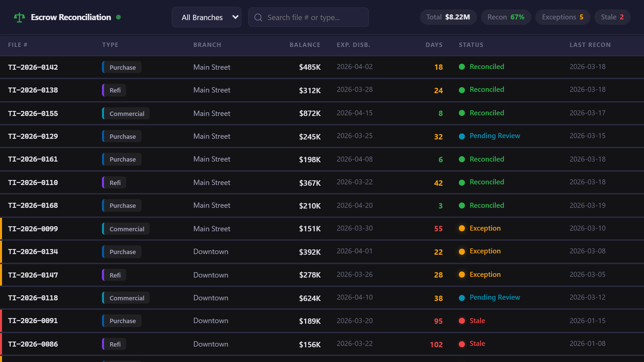This screenshot has height=362, width=644.
Task: Click the cyan Pending Review dot for TI-2026-0129
Action: (462, 136)
